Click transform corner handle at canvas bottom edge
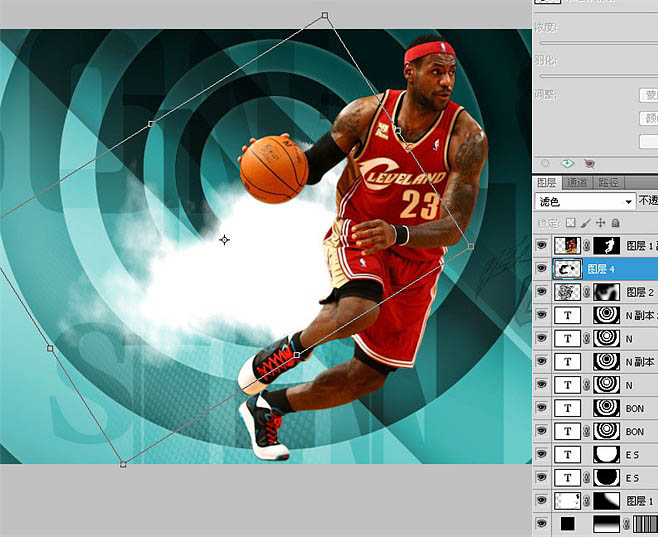658x537 pixels. [x=123, y=464]
